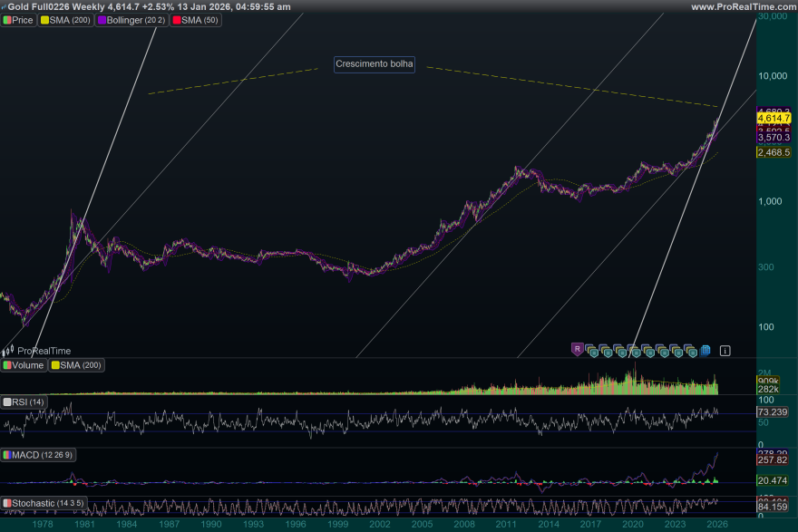This screenshot has height=532, width=798.
Task: Select the 'Crescimento bolha' text annotation
Action: [x=375, y=64]
